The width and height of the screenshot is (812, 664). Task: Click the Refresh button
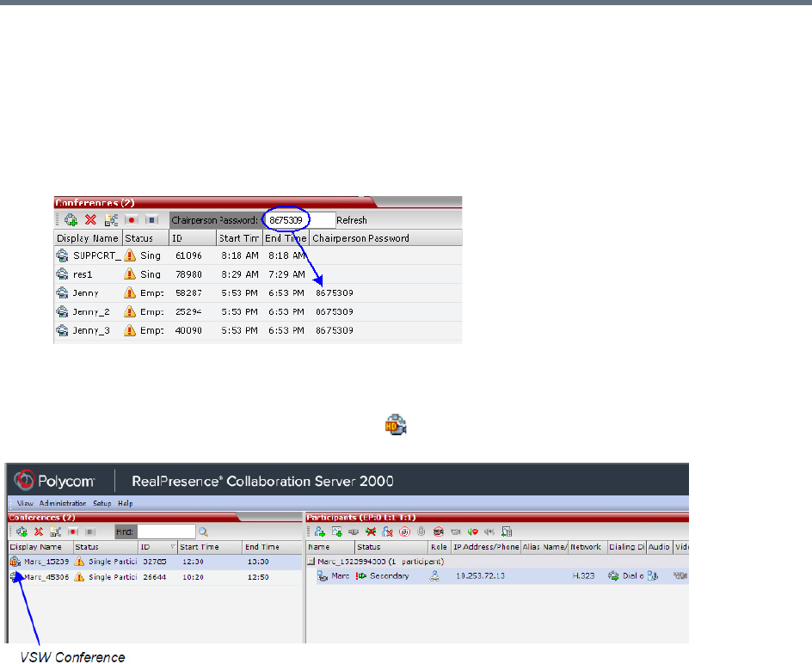tap(352, 220)
